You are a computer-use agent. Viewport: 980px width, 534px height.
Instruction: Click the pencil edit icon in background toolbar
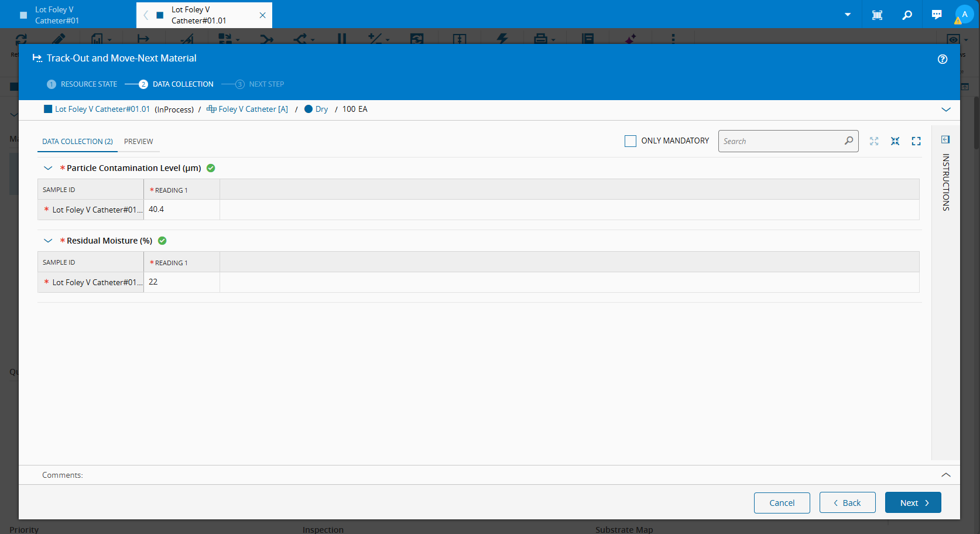(59, 39)
